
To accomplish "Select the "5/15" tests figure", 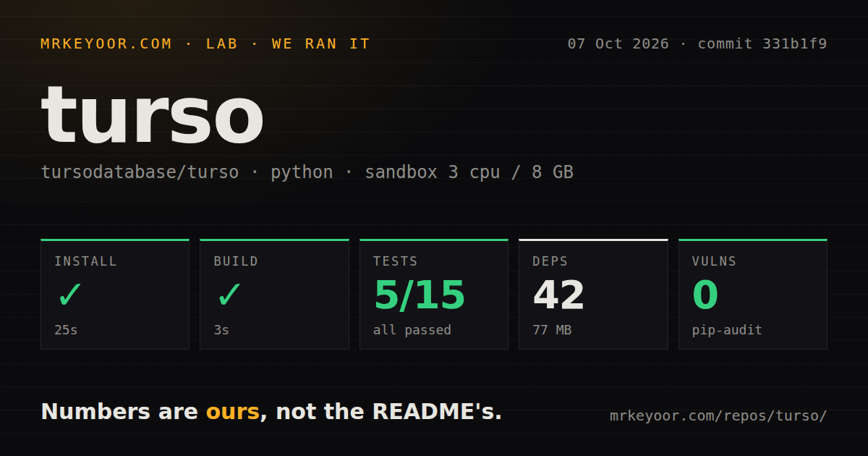I will click(x=420, y=295).
